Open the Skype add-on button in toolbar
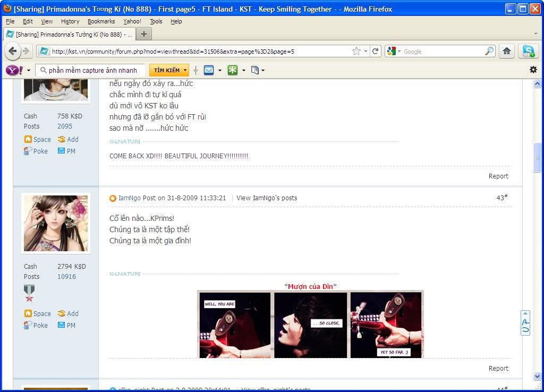 [x=529, y=52]
